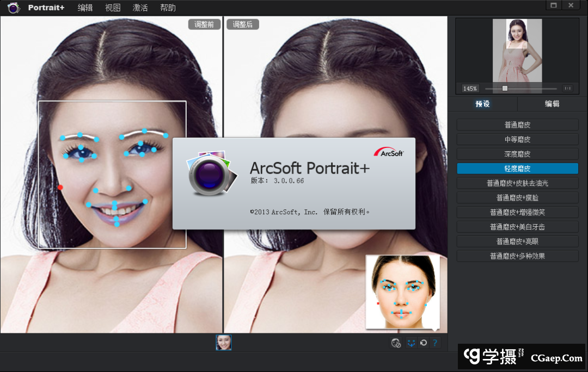
Task: Click the Portrait+ logo in the title bar
Action: (13, 7)
